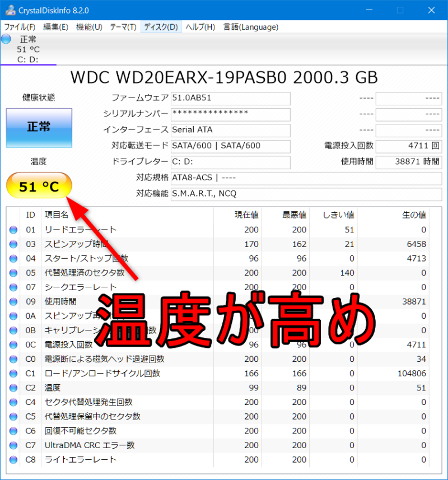Open the ヘルプ(H) menu
Viewport: 448px width, 480px height.
200,27
